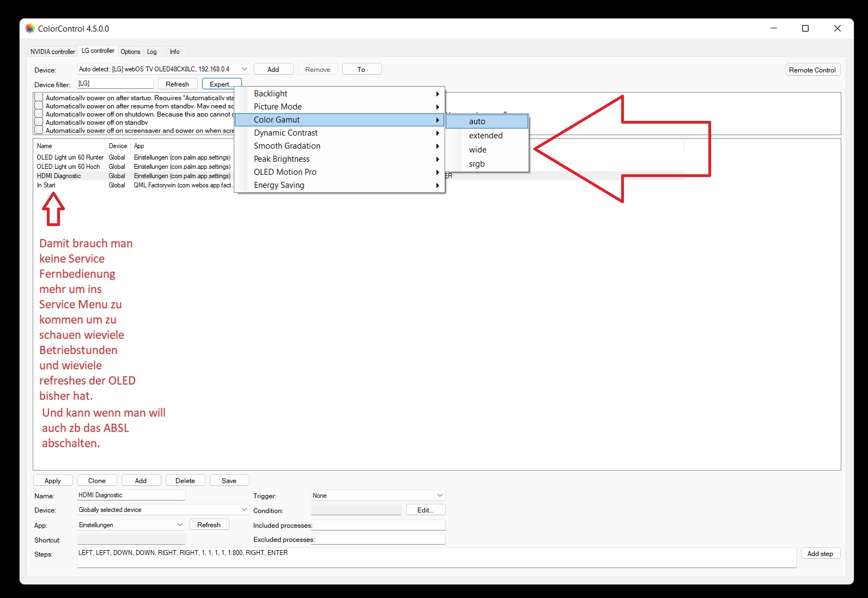Click the Add step button

click(820, 553)
